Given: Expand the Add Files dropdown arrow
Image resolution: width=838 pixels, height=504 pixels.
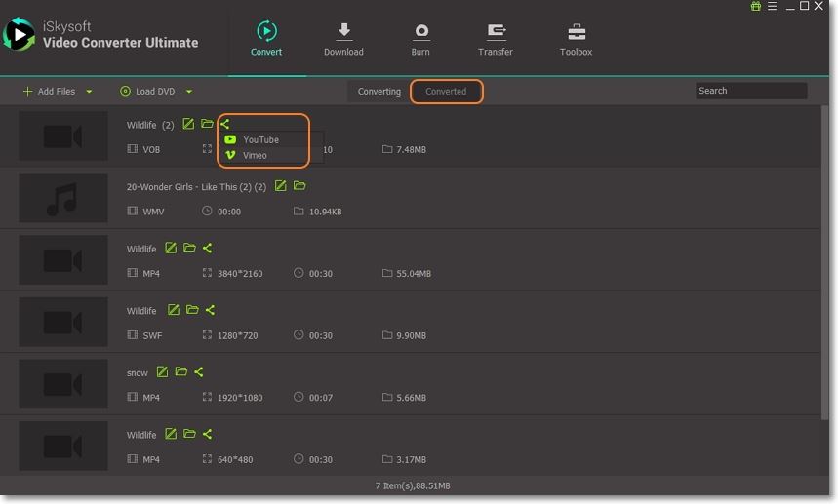Looking at the screenshot, I should pyautogui.click(x=90, y=92).
